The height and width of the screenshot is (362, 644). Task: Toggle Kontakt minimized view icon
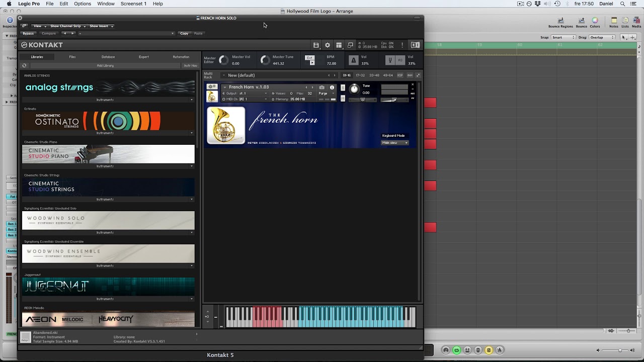(x=351, y=45)
